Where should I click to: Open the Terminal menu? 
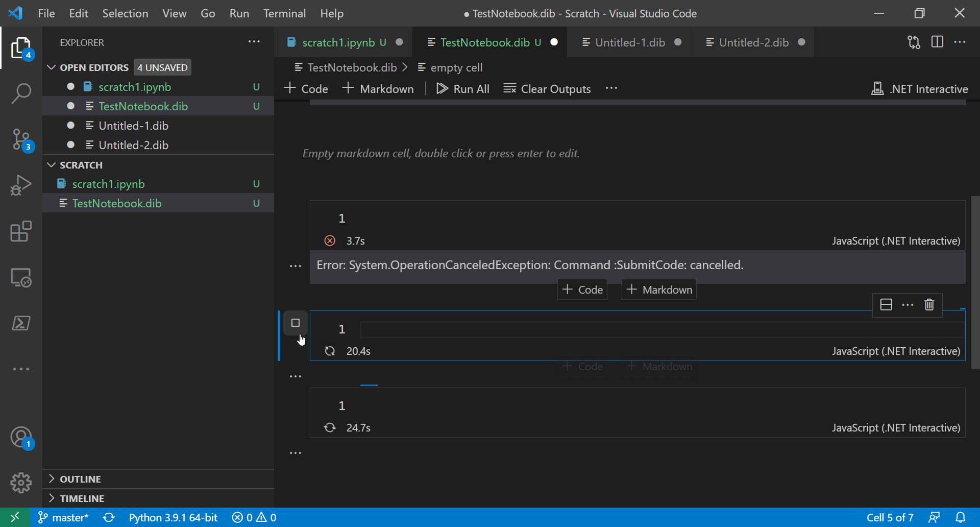(x=284, y=13)
